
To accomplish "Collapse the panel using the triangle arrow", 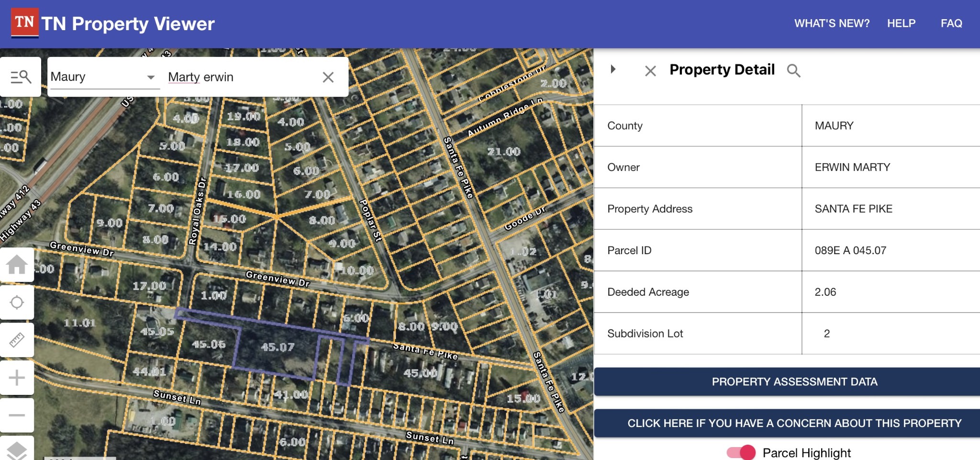I will (613, 69).
